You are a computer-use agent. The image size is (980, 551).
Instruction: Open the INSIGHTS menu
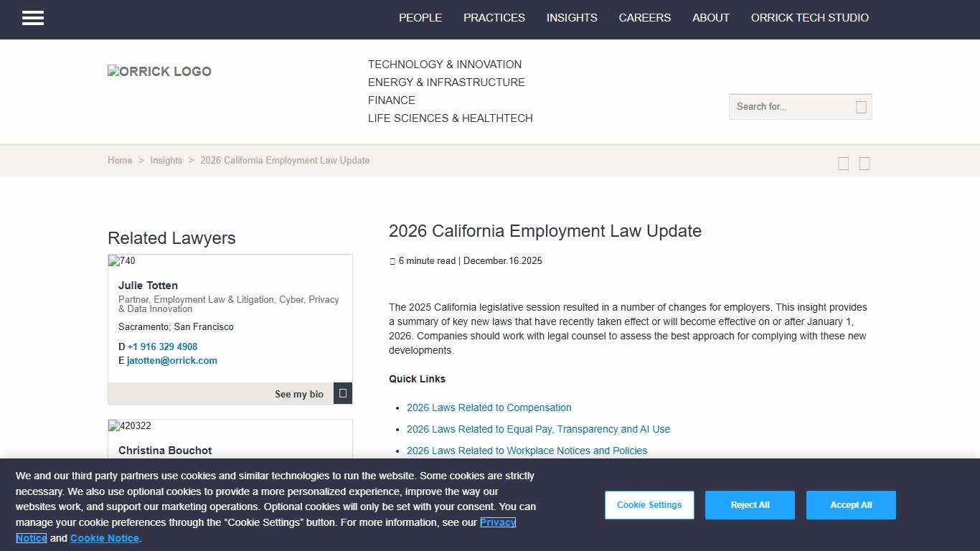coord(572,18)
